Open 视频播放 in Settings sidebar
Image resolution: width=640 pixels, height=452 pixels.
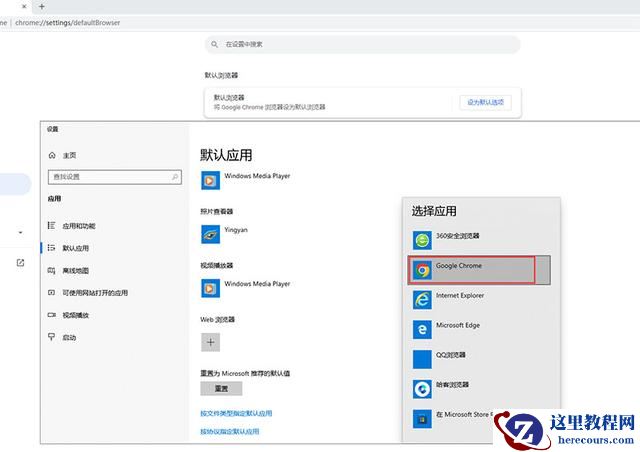tap(76, 315)
